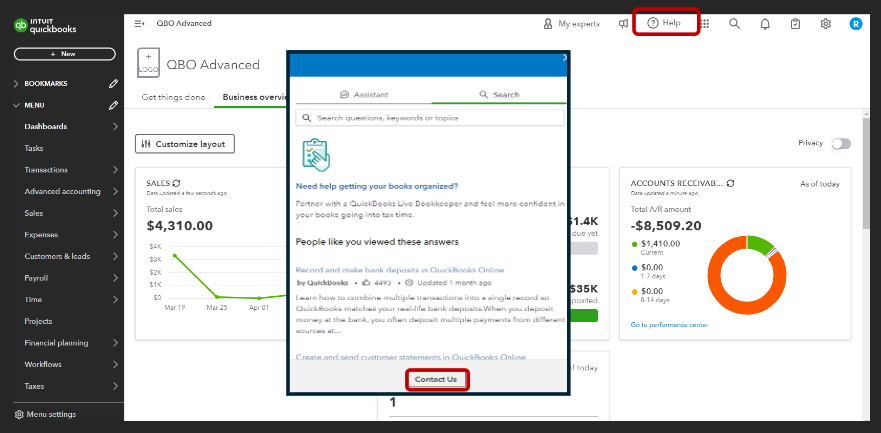Switch to the Get things done tab
This screenshot has height=433, width=881.
click(173, 97)
